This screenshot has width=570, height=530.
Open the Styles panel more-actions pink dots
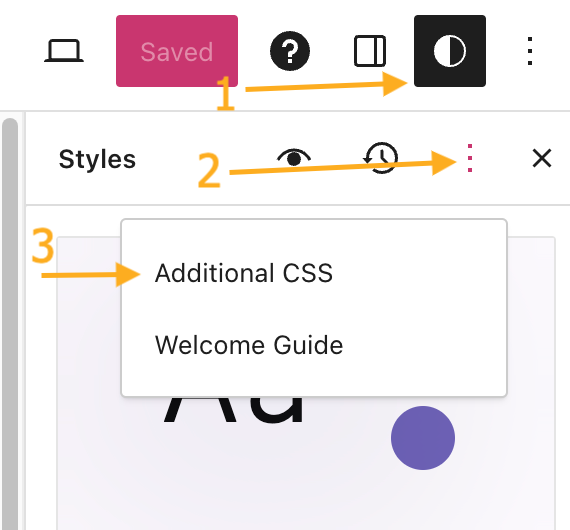pyautogui.click(x=470, y=158)
